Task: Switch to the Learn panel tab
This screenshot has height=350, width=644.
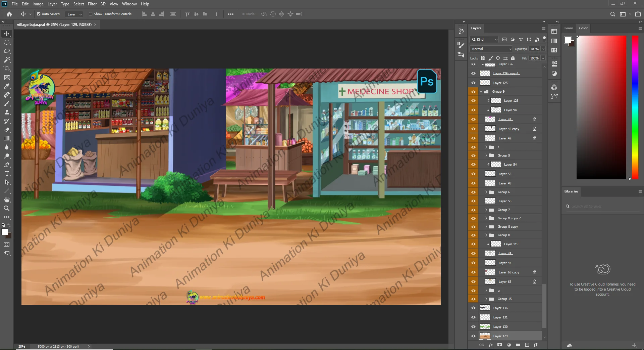Action: point(569,28)
